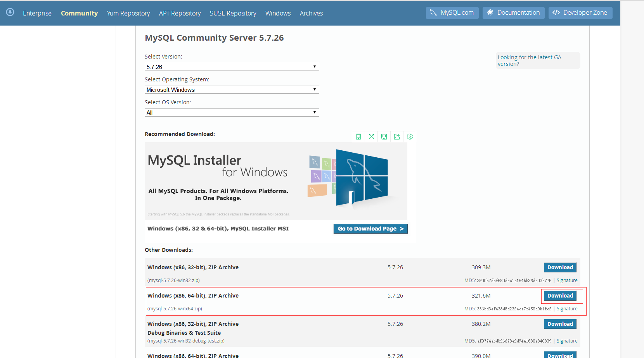Open the Signature link for mysql-5.7.26-win32.zip
Image resolution: width=644 pixels, height=358 pixels.
(x=567, y=281)
